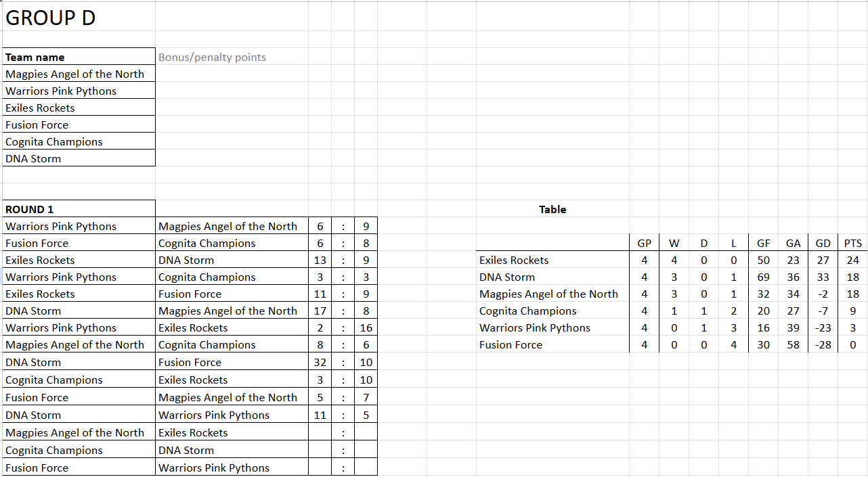Click Fusion Force's points total of 0
This screenshot has width=868, height=477.
point(852,345)
